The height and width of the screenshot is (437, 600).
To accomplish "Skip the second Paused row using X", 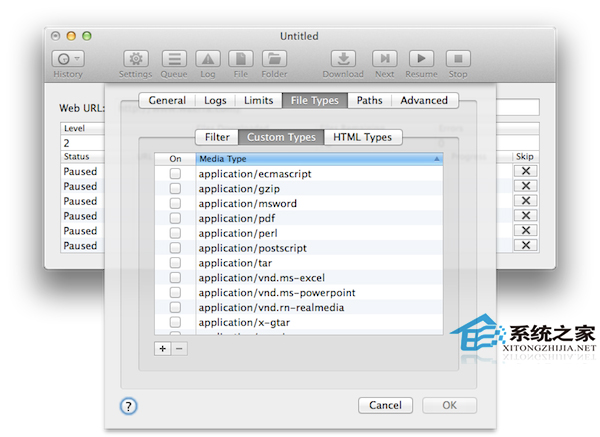I will click(x=526, y=186).
